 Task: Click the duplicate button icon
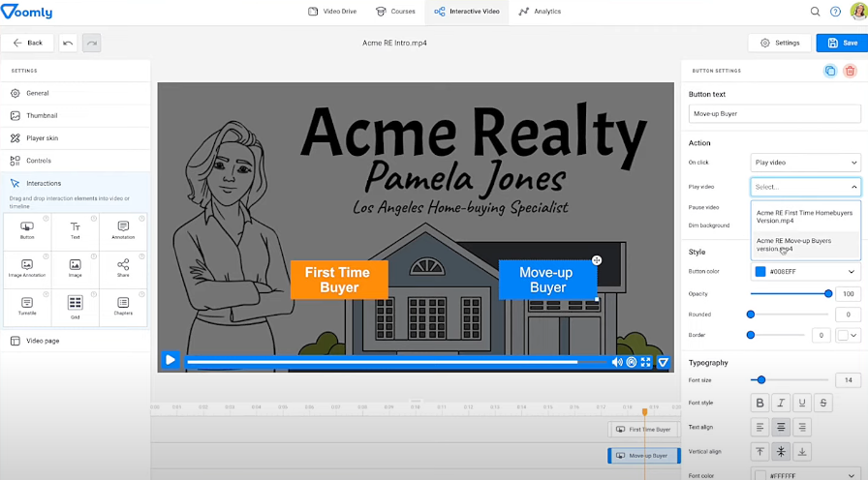tap(830, 71)
